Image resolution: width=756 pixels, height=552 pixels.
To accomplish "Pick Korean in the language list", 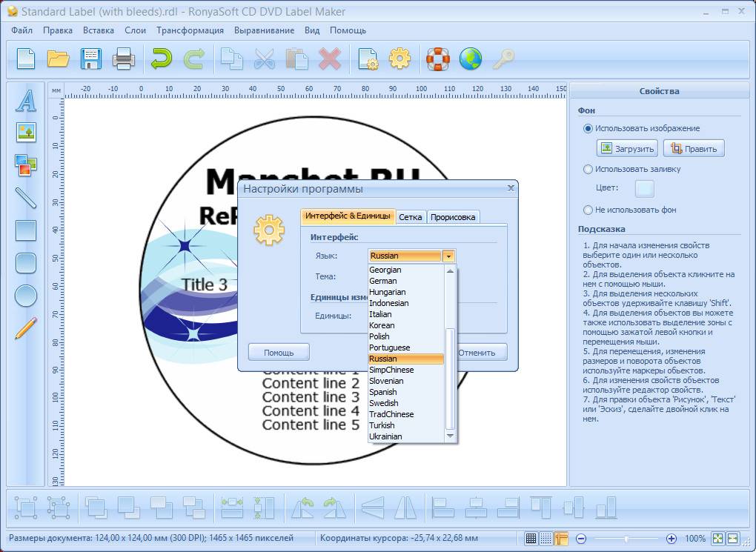I will (x=405, y=325).
